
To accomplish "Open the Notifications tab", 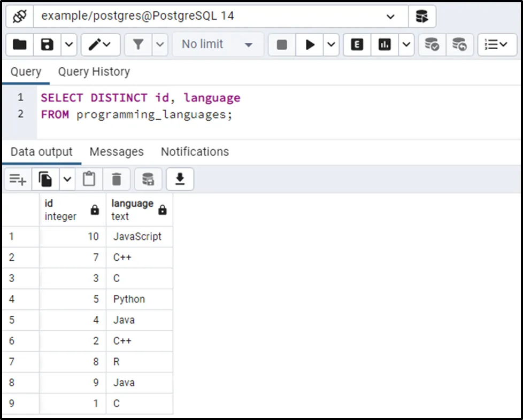I will pos(195,152).
